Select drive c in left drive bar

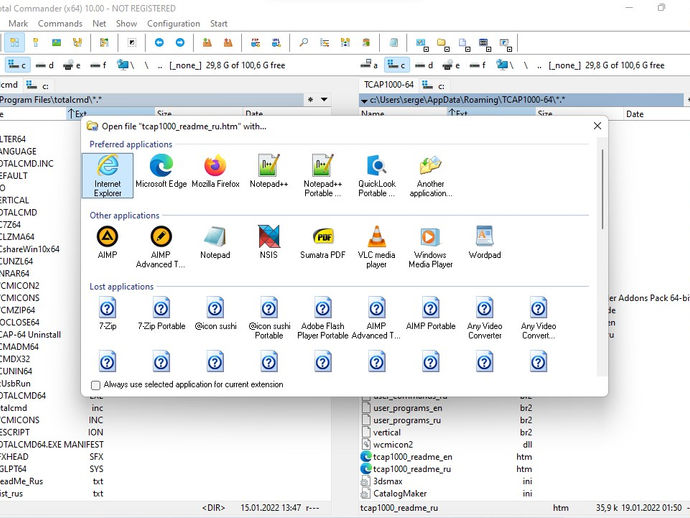17,65
